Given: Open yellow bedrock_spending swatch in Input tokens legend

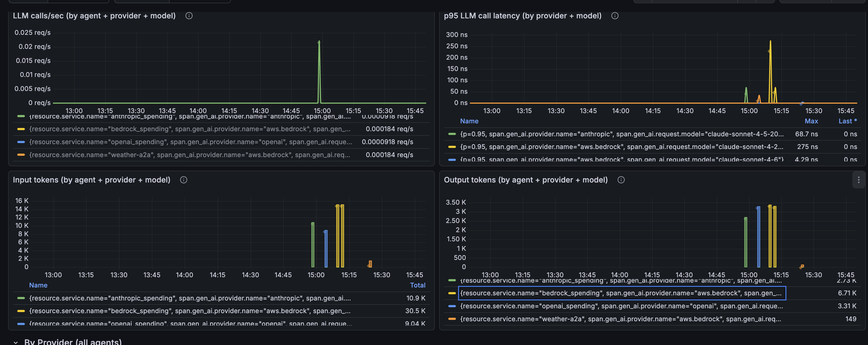Looking at the screenshot, I should tap(21, 311).
